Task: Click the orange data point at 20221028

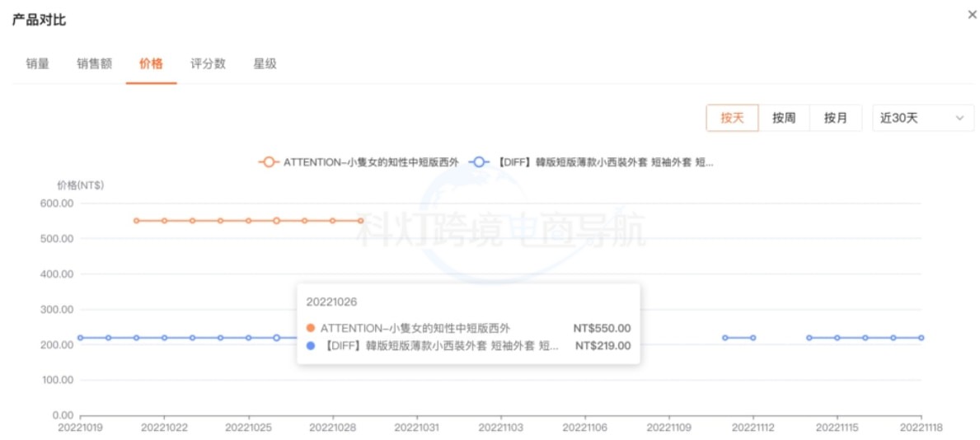Action: pos(332,221)
